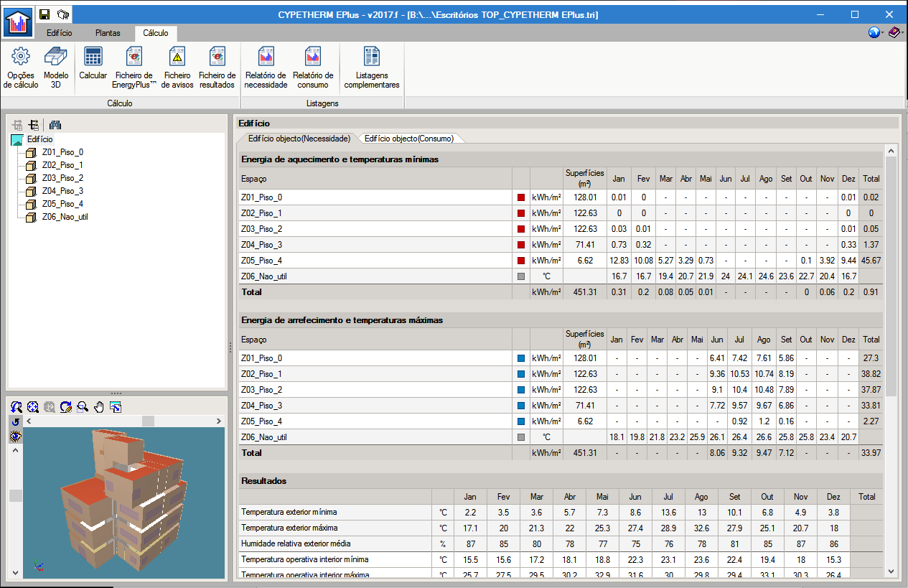The height and width of the screenshot is (588, 908).
Task: Select Z04_Piso_3 in the tree
Action: 62,191
